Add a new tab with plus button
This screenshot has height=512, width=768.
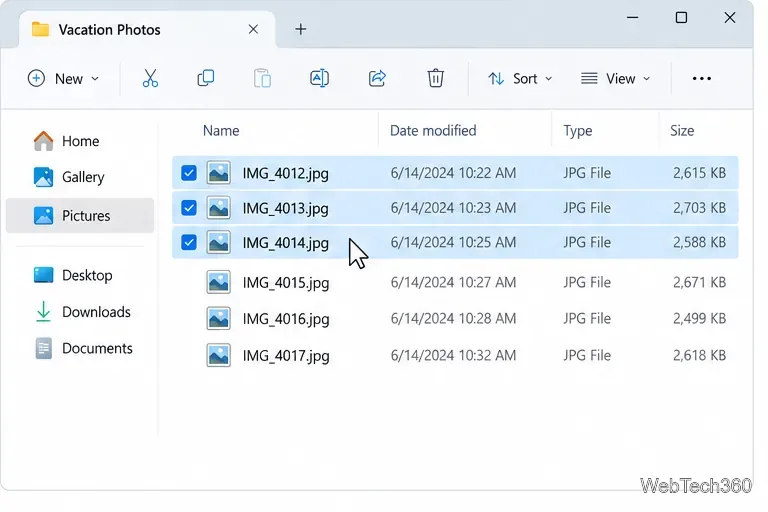pyautogui.click(x=301, y=29)
